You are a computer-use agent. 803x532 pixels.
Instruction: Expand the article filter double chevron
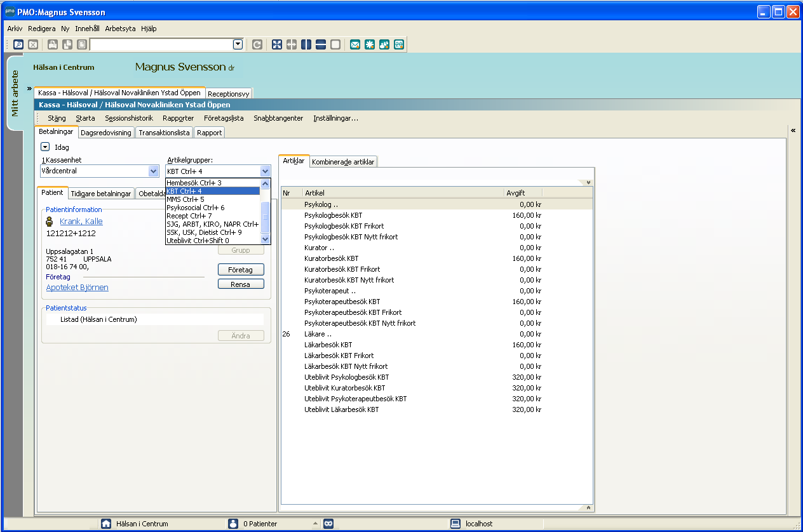point(589,182)
